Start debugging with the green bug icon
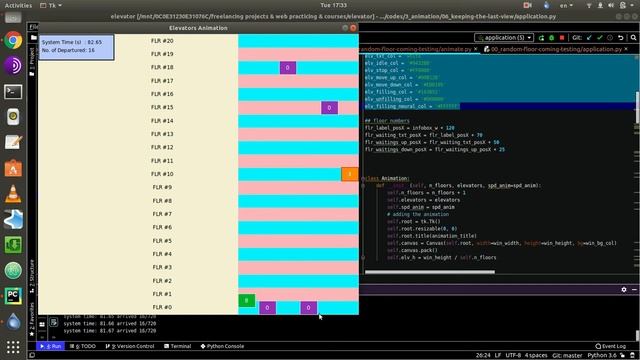Viewport: 640px width, 360px height. pos(551,38)
